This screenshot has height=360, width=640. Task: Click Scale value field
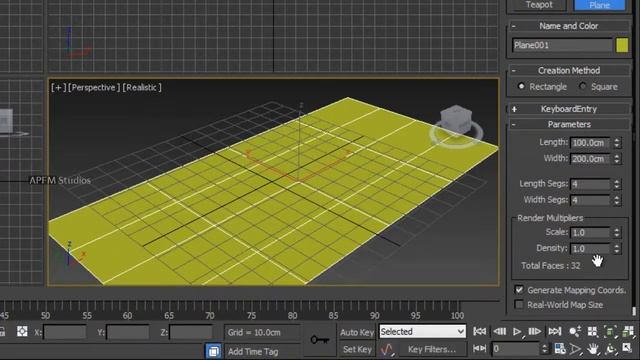590,233
